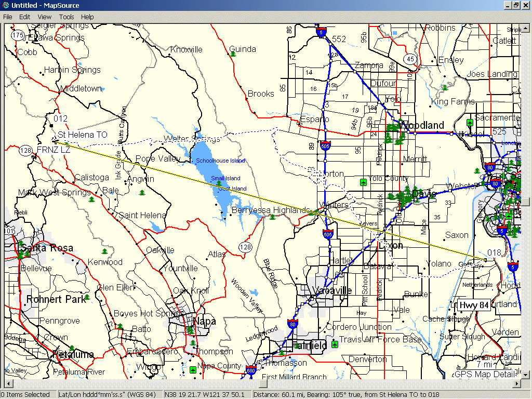The width and height of the screenshot is (532, 399).
Task: Click the GPS Map Detail scale label
Action: point(485,374)
